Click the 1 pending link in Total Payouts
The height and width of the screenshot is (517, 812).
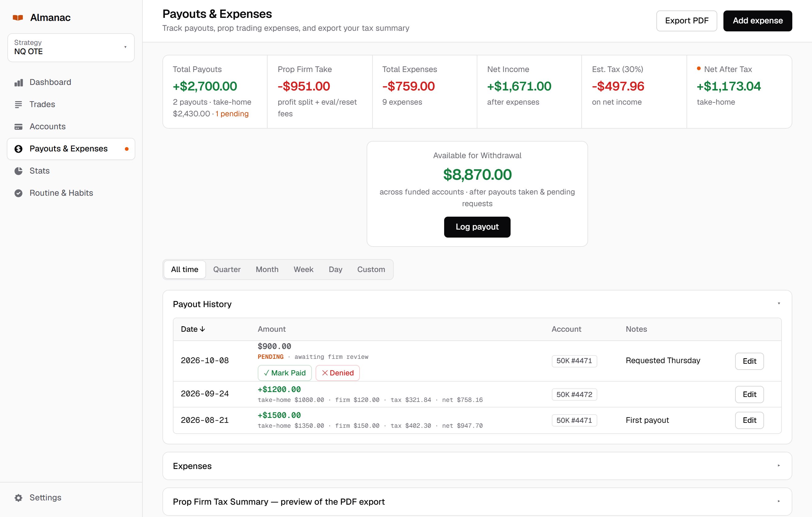click(232, 114)
